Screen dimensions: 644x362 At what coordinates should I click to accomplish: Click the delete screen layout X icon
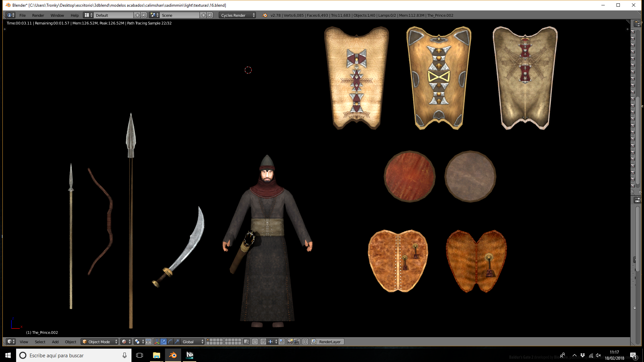pyautogui.click(x=144, y=15)
